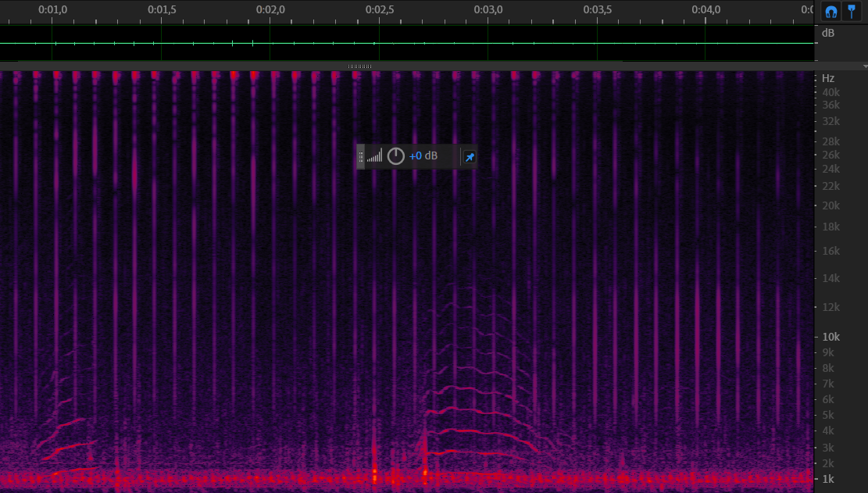This screenshot has width=868, height=493.
Task: Click the blue pin icon beside headphones
Action: (x=852, y=12)
